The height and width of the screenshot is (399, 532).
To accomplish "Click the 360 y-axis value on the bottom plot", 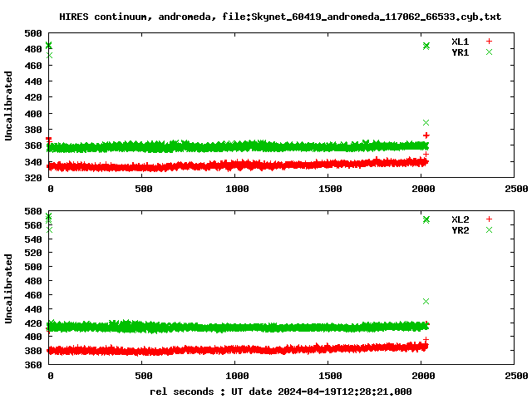I will click(x=33, y=365).
